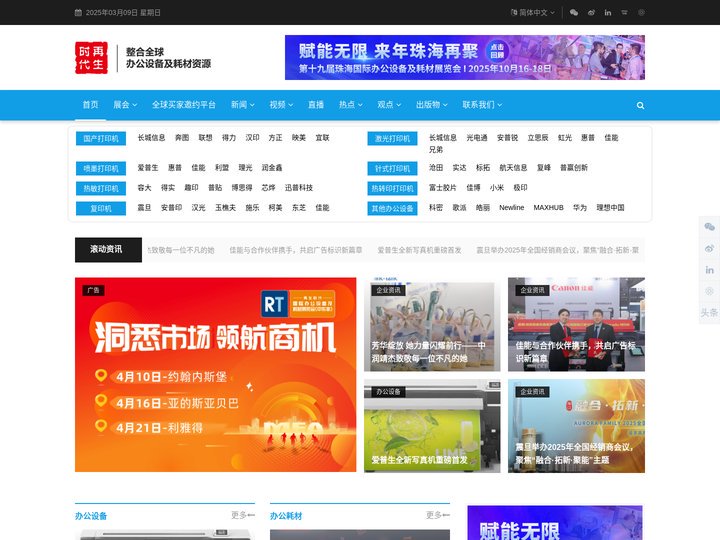720x540 pixels.
Task: Click the 热敏打印机 category button
Action: tap(101, 188)
